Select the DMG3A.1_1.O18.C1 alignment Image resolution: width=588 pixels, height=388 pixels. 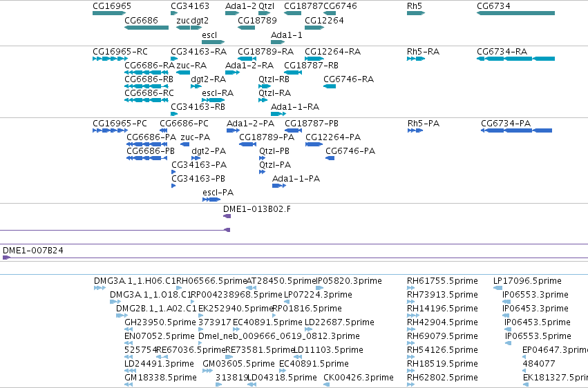pos(115,302)
